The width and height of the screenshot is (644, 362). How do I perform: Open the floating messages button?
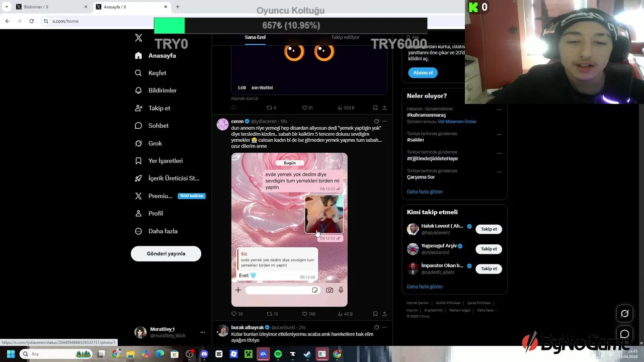(624, 334)
